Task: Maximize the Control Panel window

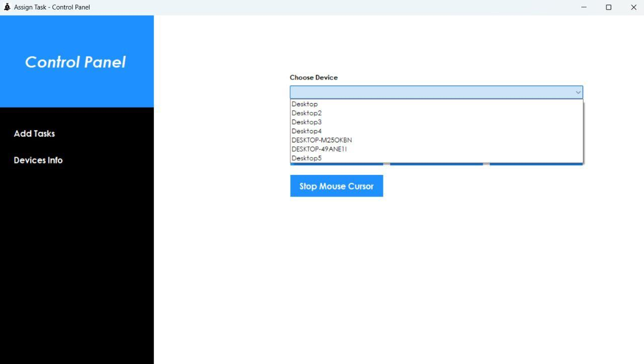Action: click(x=608, y=7)
